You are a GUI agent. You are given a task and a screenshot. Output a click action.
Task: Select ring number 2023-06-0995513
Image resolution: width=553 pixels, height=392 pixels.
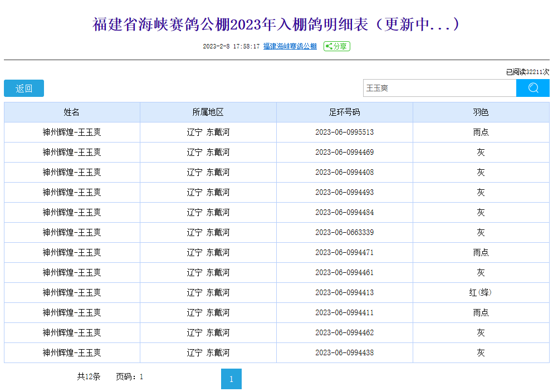pyautogui.click(x=344, y=133)
